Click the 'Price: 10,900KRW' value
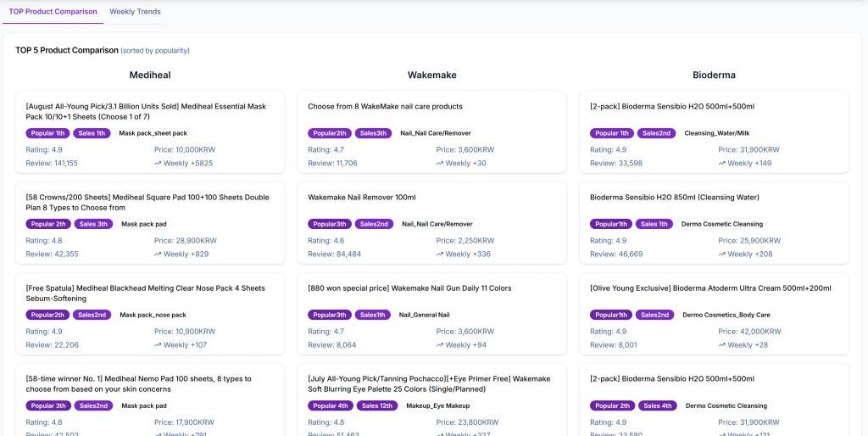Viewport: 868px width, 436px height. click(x=186, y=332)
